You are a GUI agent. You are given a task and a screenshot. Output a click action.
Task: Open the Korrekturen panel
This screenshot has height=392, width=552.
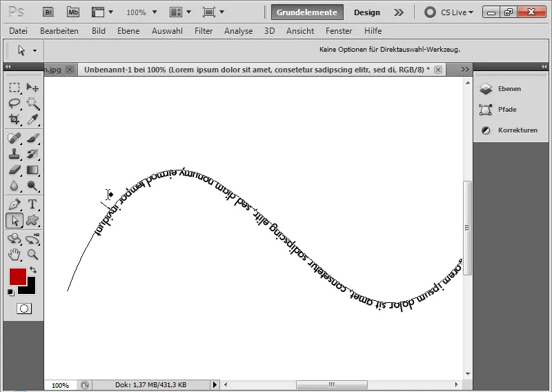[517, 130]
